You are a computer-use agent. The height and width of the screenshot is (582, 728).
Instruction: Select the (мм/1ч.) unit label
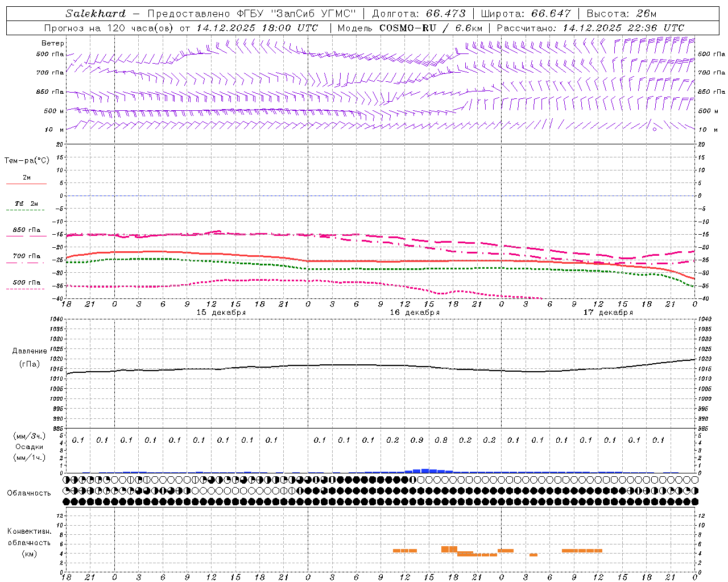[30, 458]
